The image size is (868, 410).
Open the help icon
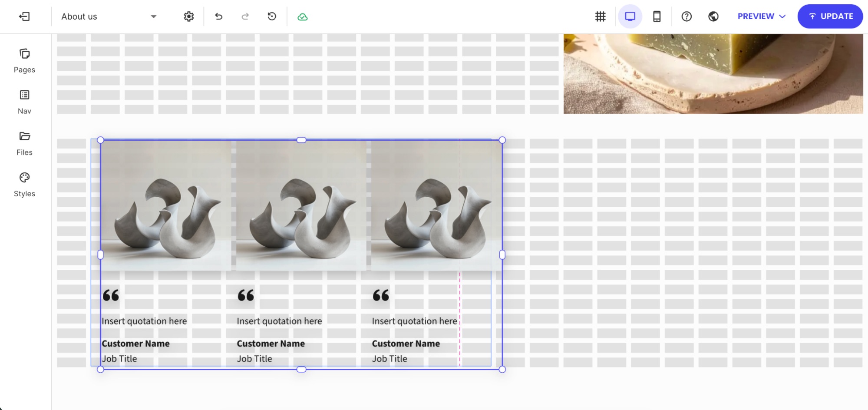tap(686, 17)
